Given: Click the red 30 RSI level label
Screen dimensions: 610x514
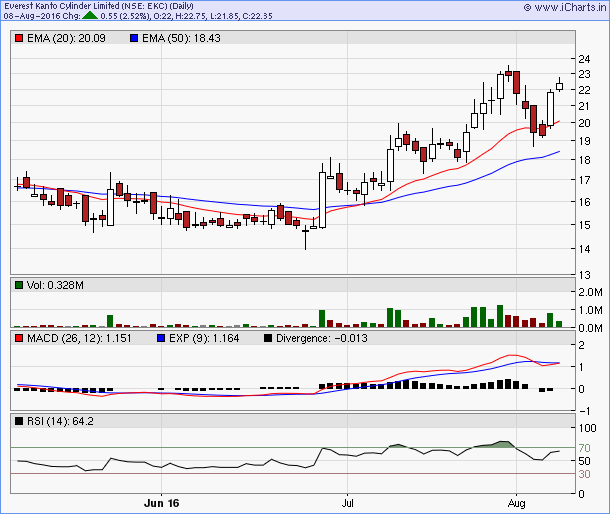Looking at the screenshot, I should tap(584, 474).
